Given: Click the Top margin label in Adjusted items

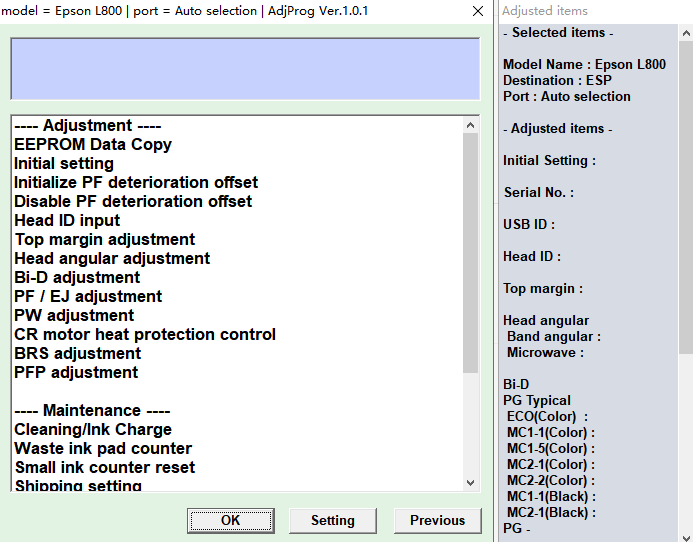Looking at the screenshot, I should coord(543,289).
